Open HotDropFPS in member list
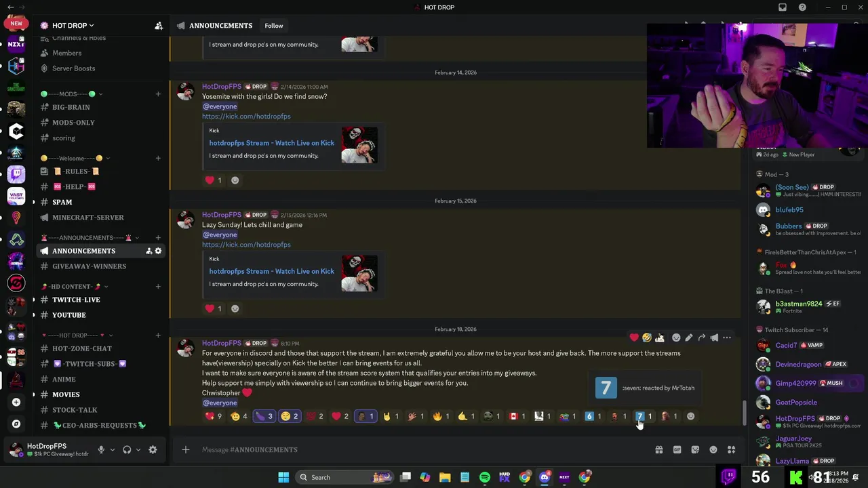Screen dimensions: 868x488 (x=808, y=422)
